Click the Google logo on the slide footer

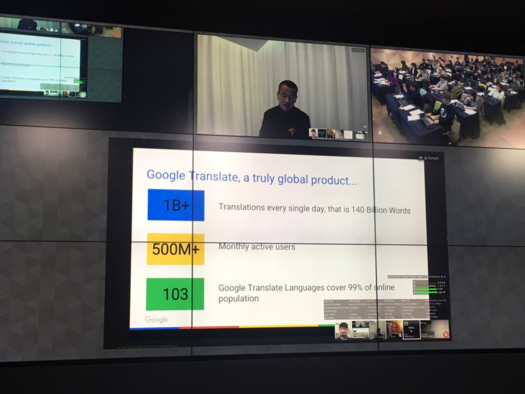pos(156,319)
